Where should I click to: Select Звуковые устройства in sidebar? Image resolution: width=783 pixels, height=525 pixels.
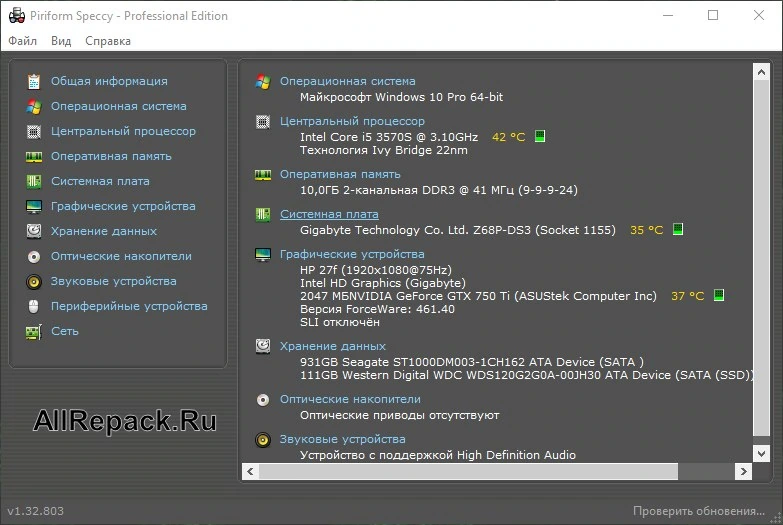coord(114,281)
